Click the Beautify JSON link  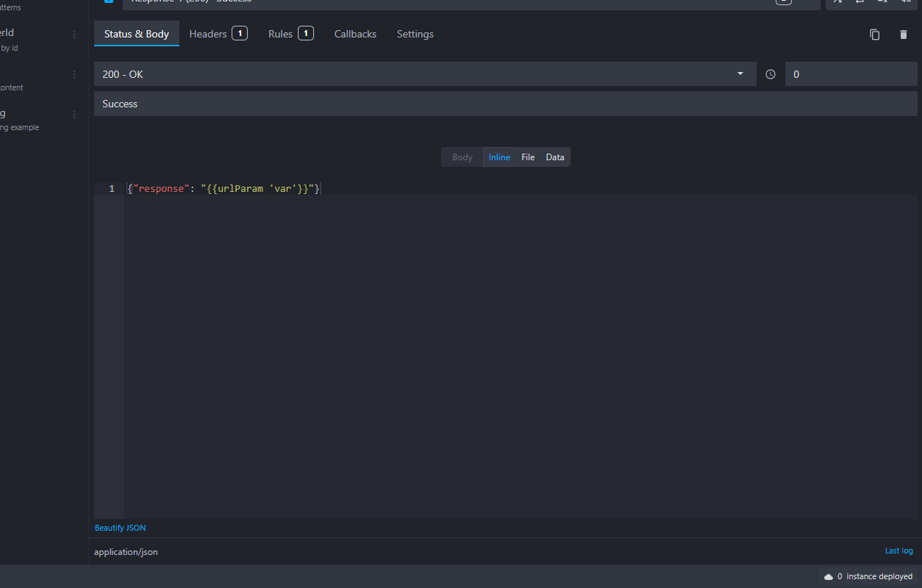click(x=120, y=527)
